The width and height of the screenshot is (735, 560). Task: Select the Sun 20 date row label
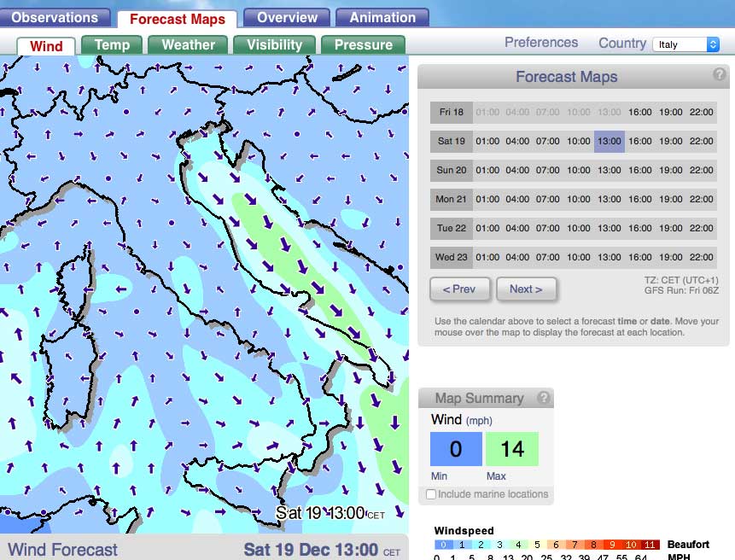[452, 171]
